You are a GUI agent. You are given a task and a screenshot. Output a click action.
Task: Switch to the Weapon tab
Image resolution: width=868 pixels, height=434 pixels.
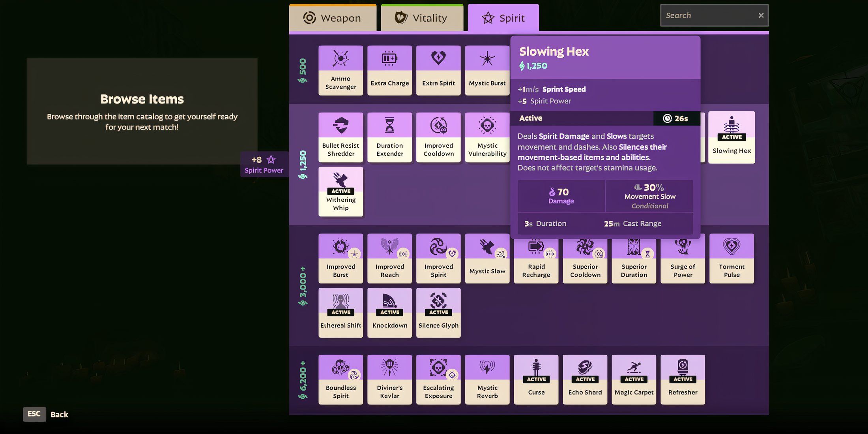pyautogui.click(x=332, y=18)
